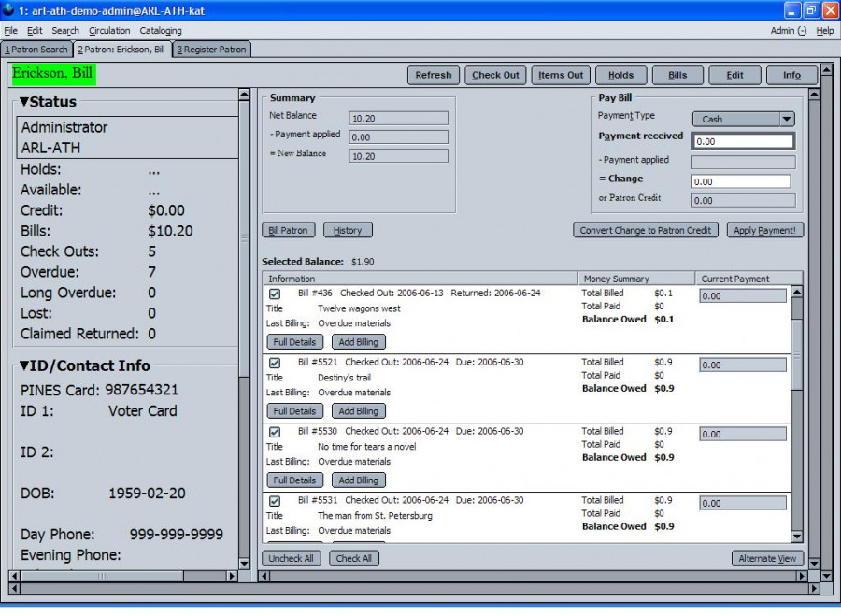The height and width of the screenshot is (616, 841).
Task: Show the patron's Items Out
Action: [x=561, y=76]
